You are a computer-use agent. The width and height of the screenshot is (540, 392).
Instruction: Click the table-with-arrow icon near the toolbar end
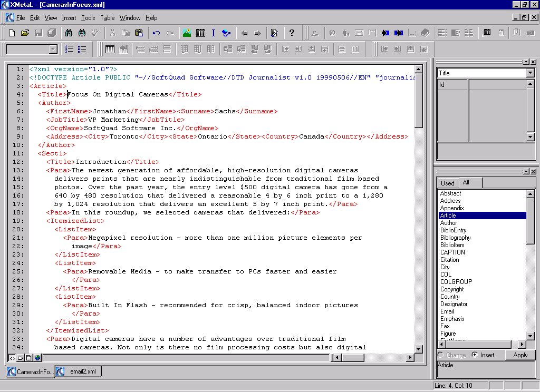pyautogui.click(x=487, y=33)
